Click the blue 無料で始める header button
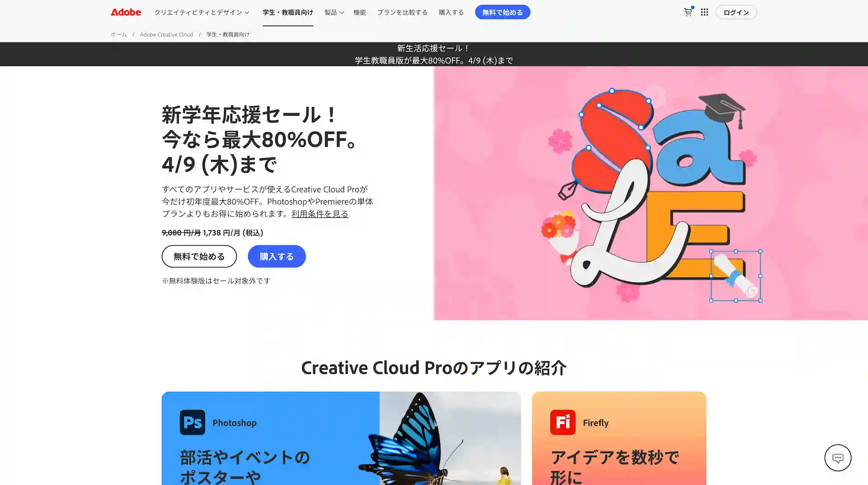868x485 pixels. coord(502,12)
